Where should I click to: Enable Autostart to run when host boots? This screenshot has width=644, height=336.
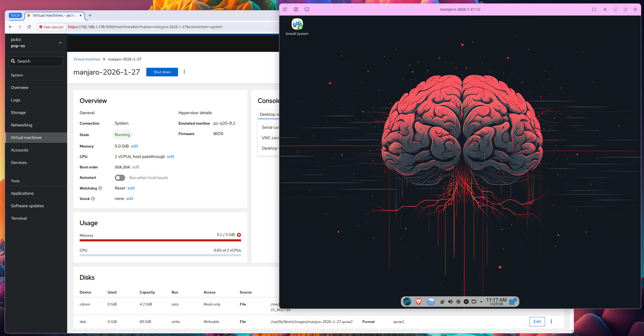coord(120,178)
